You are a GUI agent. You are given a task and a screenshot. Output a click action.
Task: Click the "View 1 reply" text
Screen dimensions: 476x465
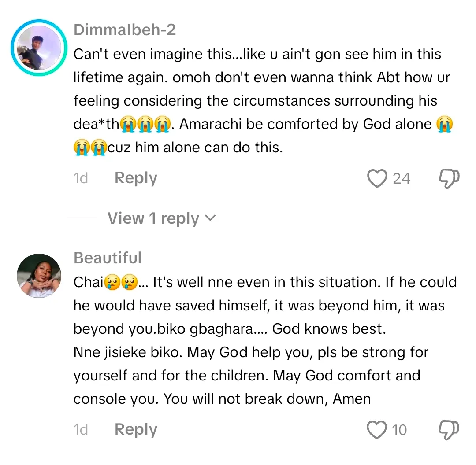[153, 218]
